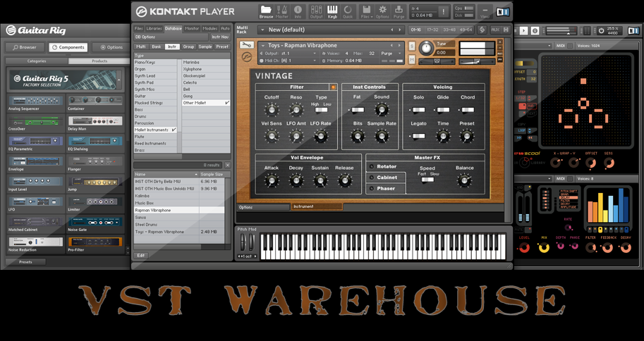
Task: Open the Master metronome panel
Action: 281,11
